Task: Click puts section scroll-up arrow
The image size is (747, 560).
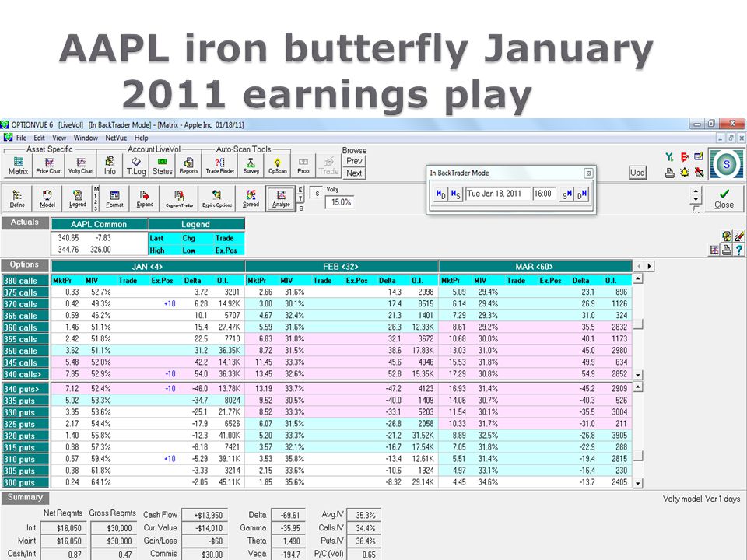Action: 638,387
